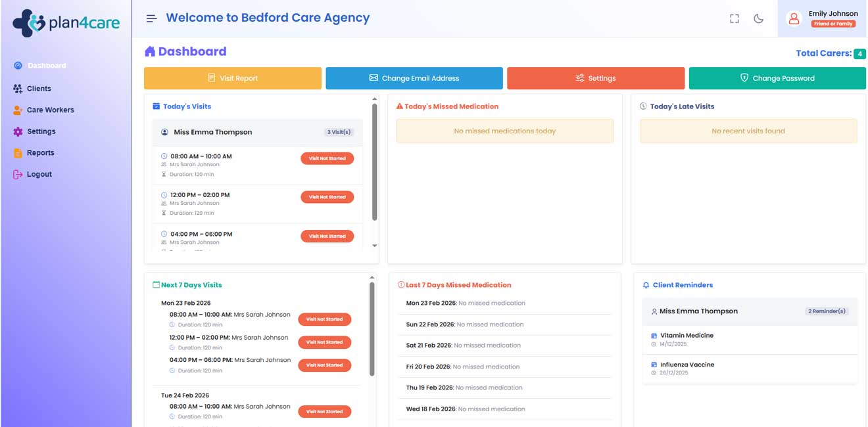
Task: Click Visit Not Started for 08:00 AM today
Action: tap(327, 158)
